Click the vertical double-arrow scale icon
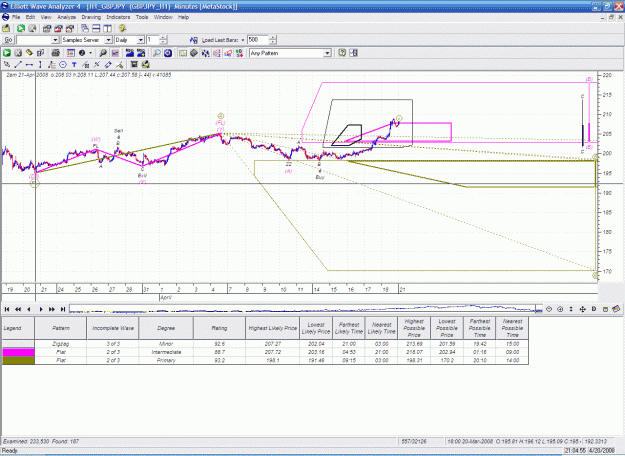Screen dimensions: 625x456 click(571, 309)
